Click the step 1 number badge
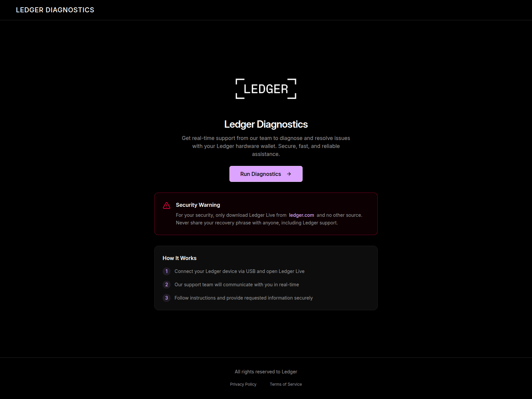This screenshot has width=532, height=399. click(167, 271)
